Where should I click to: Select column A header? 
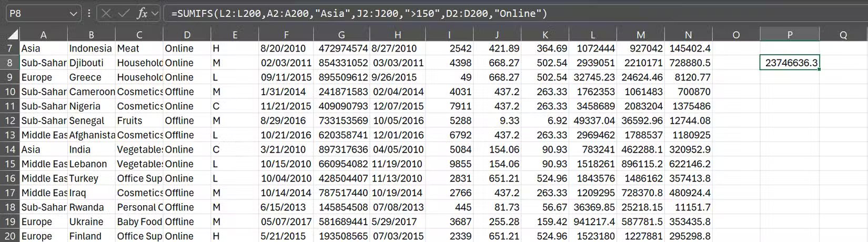(x=44, y=35)
